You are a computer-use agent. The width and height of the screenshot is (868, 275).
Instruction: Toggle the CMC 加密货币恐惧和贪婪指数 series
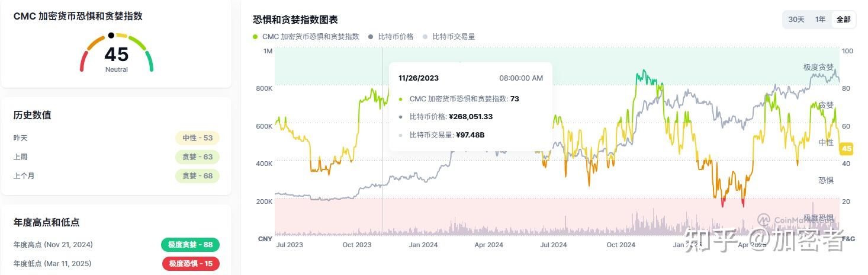[x=310, y=37]
